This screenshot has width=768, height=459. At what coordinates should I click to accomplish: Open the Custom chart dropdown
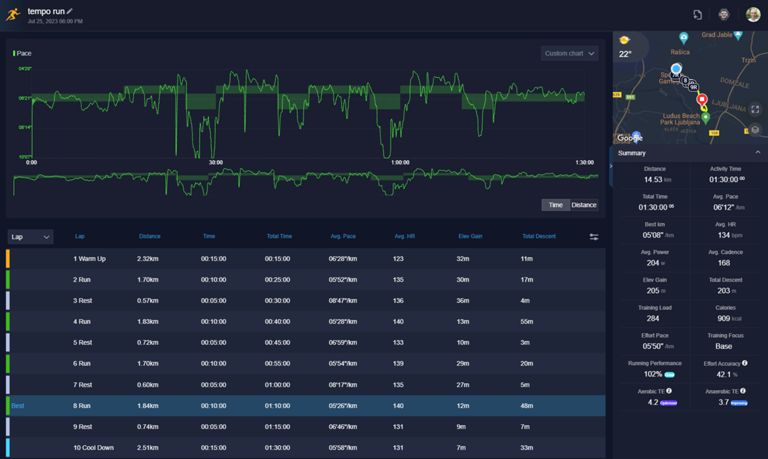tap(569, 53)
